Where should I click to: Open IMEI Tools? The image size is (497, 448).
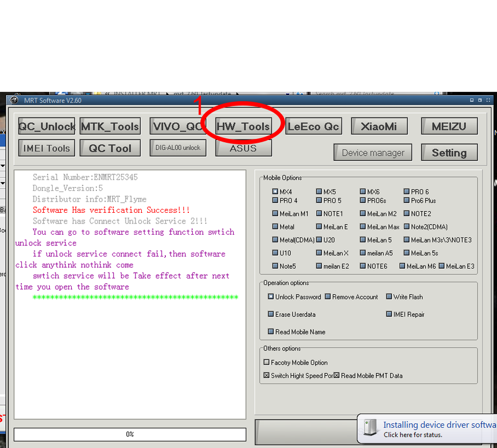coord(47,148)
